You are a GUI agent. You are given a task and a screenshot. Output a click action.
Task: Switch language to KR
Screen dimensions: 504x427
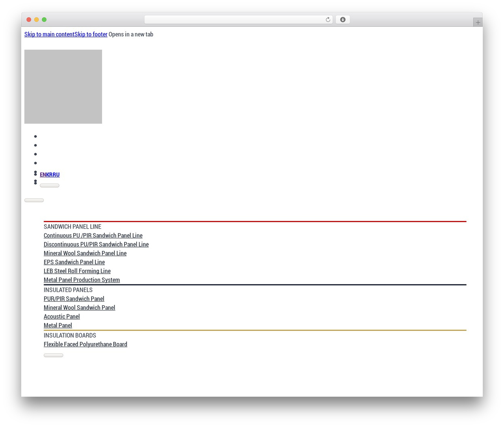50,175
